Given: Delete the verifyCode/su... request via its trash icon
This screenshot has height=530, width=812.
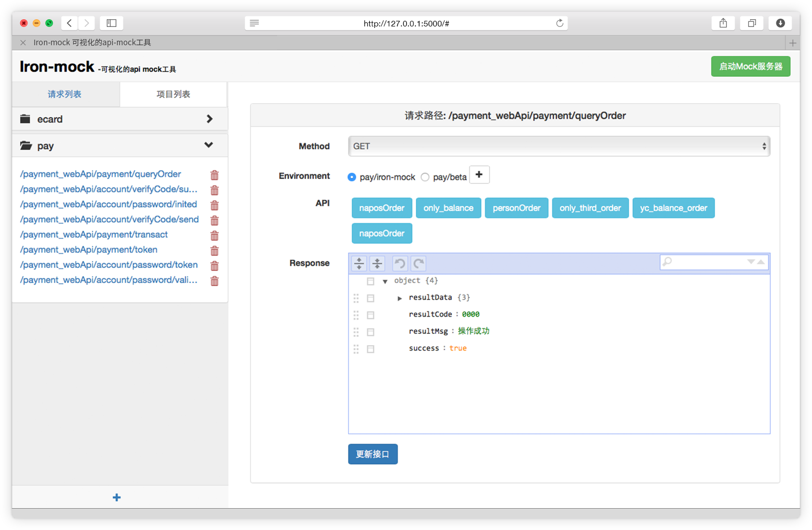Looking at the screenshot, I should (x=215, y=190).
